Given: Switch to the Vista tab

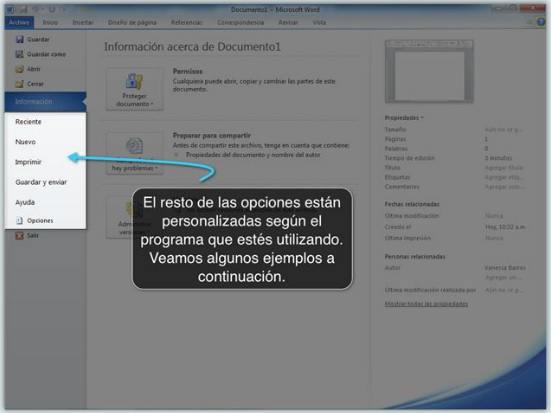Looking at the screenshot, I should [319, 22].
